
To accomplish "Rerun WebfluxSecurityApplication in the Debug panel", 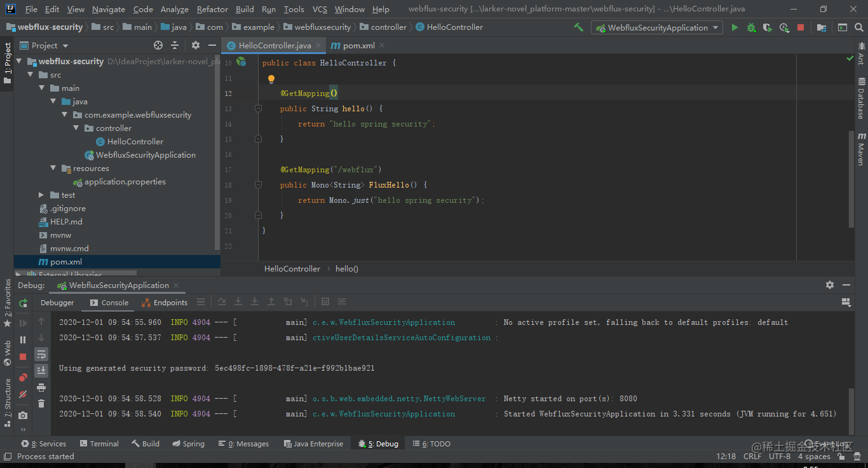I will coord(23,304).
